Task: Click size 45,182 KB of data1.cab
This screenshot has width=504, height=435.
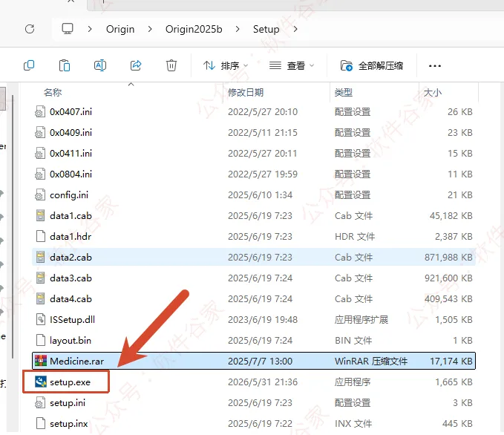Action: point(451,216)
